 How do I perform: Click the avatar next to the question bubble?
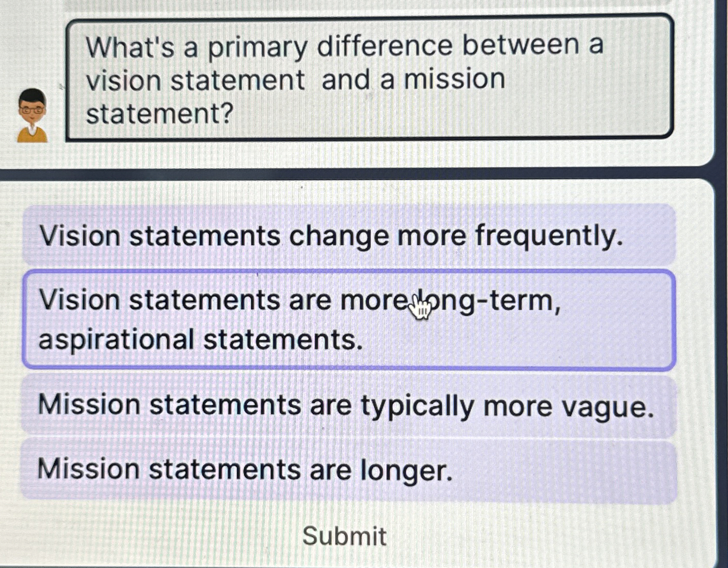32,115
